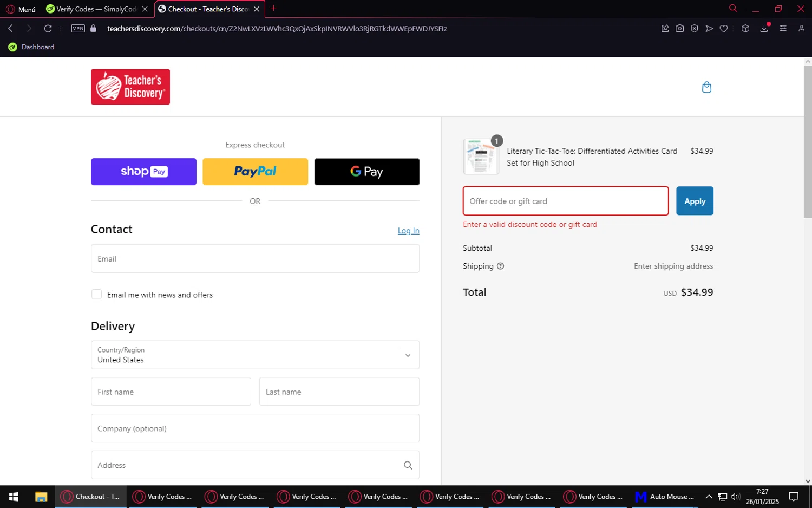812x508 pixels.
Task: Open the Windows Start menu
Action: (14, 497)
